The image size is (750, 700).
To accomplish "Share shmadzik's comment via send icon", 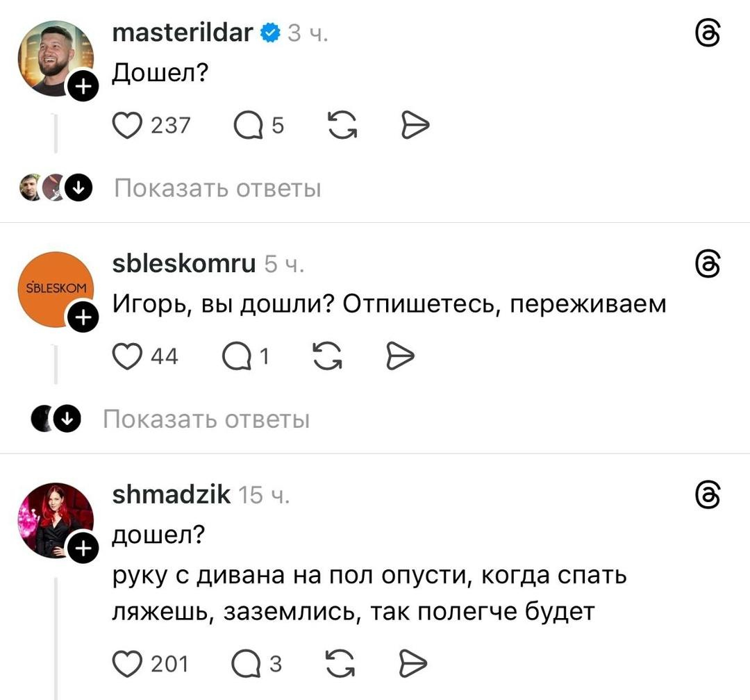I will coord(415,664).
